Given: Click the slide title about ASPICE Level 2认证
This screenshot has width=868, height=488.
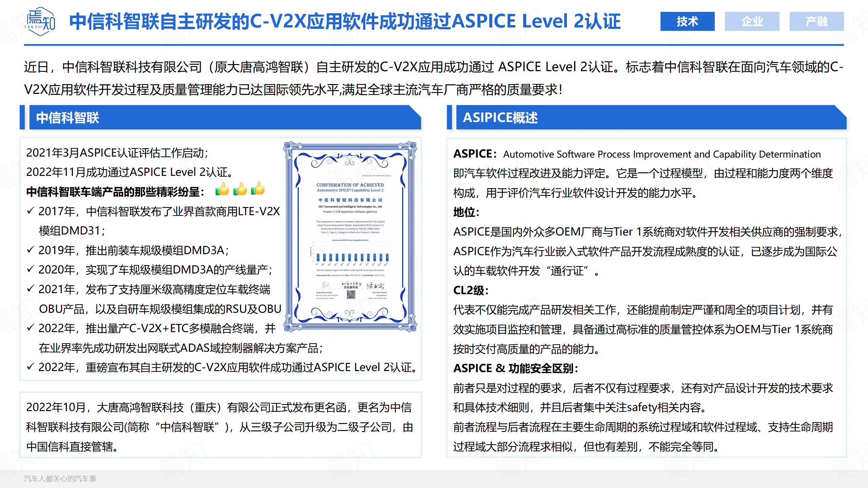Looking at the screenshot, I should click(345, 21).
